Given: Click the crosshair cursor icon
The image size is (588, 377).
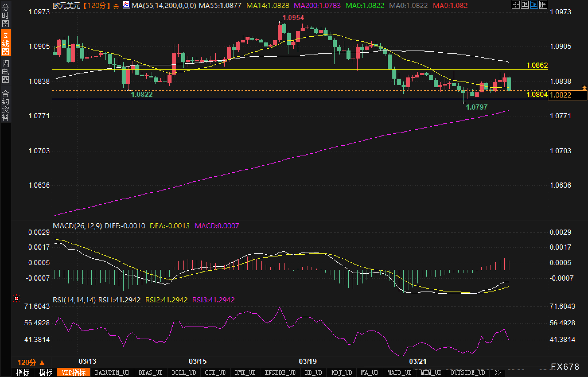Looking at the screenshot, I should [x=515, y=5].
